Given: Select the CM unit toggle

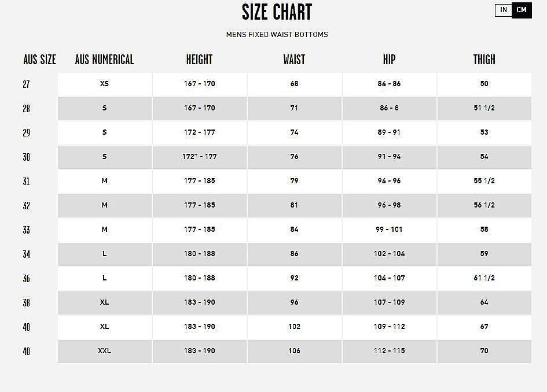Looking at the screenshot, I should coord(522,10).
